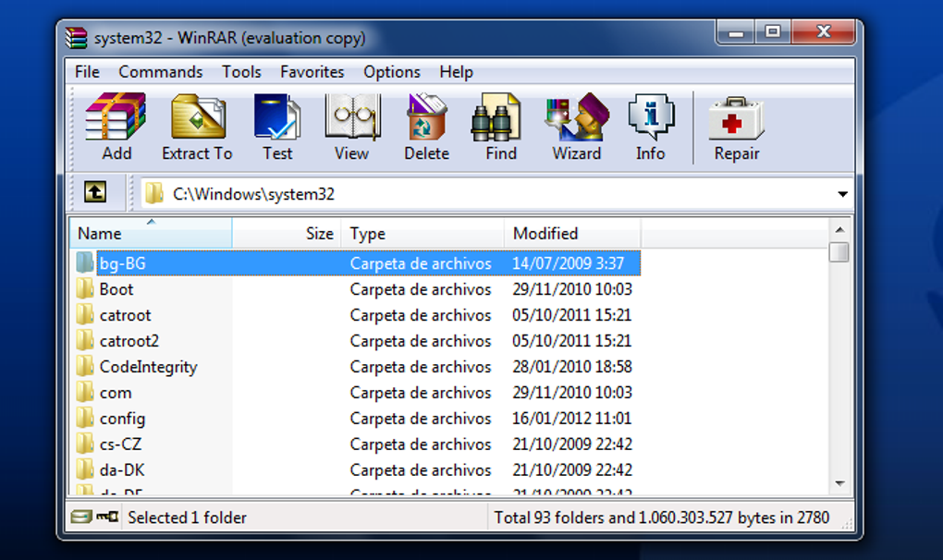Open the Options menu
943x560 pixels.
pos(391,72)
